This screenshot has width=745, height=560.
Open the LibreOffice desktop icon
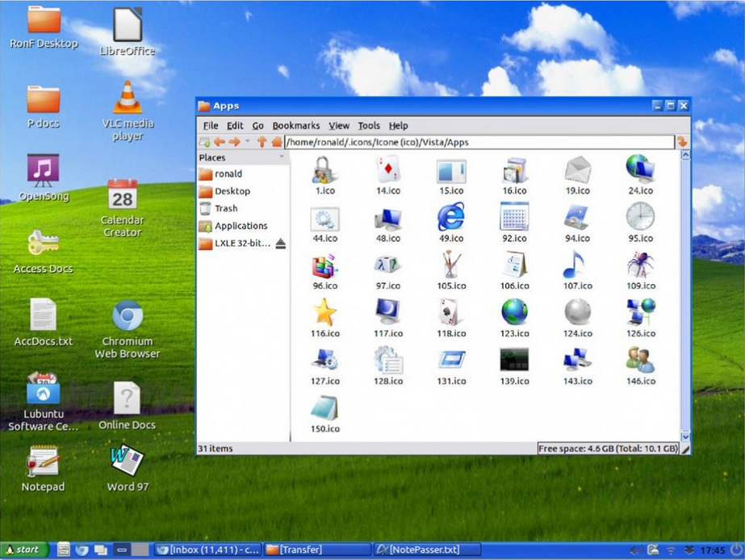click(x=127, y=32)
